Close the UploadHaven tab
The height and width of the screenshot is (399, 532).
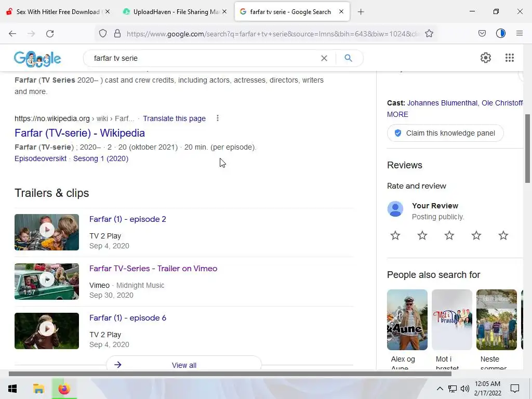(224, 11)
